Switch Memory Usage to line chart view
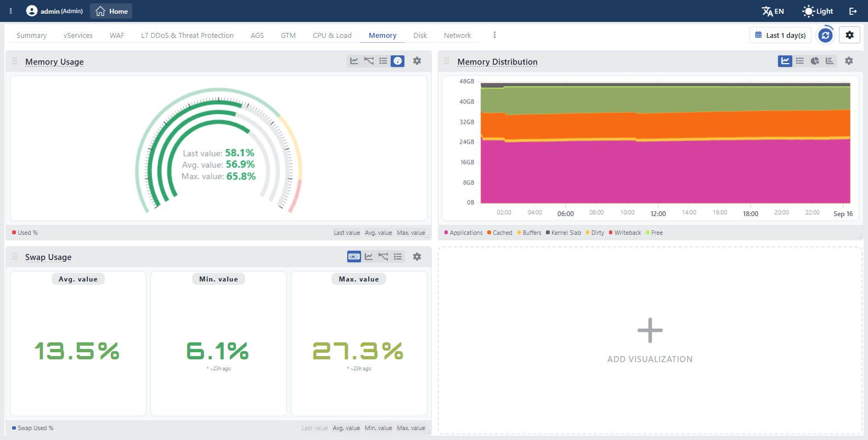This screenshot has width=868, height=440. point(354,61)
